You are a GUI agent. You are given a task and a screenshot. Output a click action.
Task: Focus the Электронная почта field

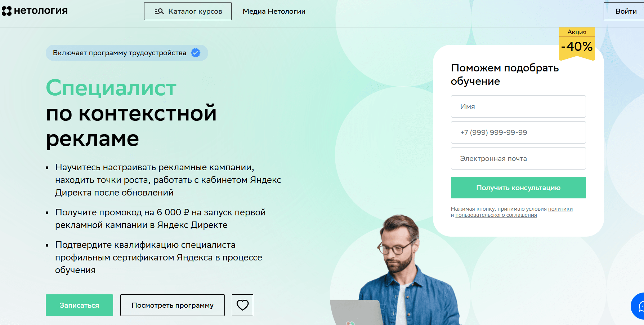click(518, 158)
